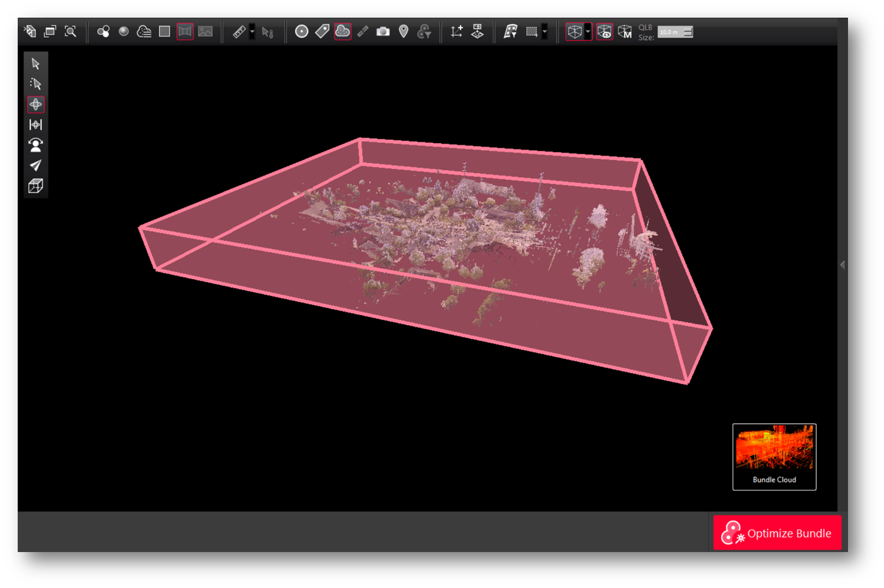Select the orbit navigation mode

pos(35,105)
